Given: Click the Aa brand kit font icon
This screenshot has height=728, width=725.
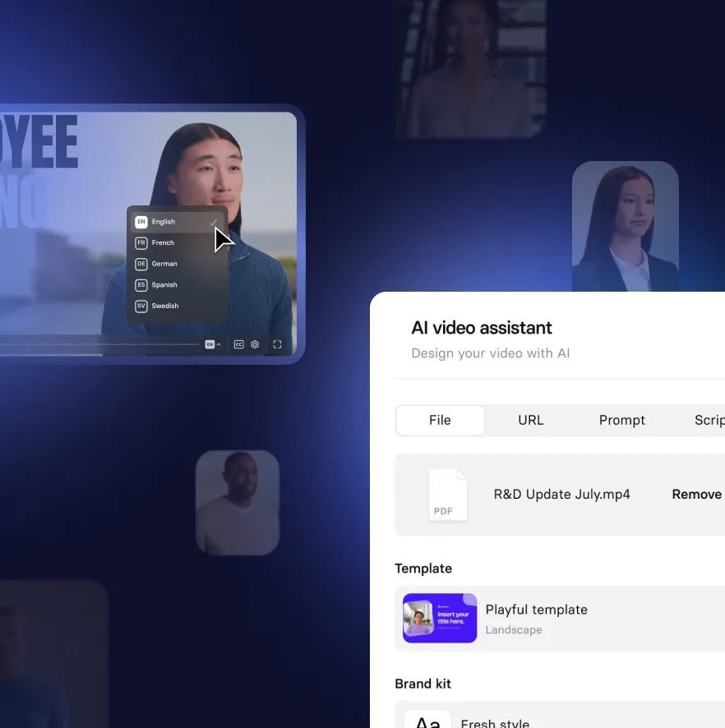Looking at the screenshot, I should click(x=427, y=721).
